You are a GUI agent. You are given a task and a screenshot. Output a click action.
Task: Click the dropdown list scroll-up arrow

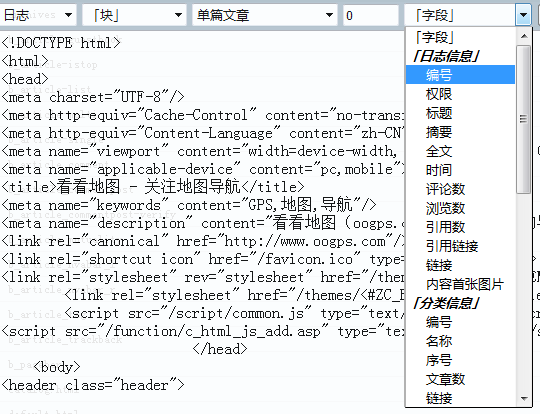[x=524, y=36]
